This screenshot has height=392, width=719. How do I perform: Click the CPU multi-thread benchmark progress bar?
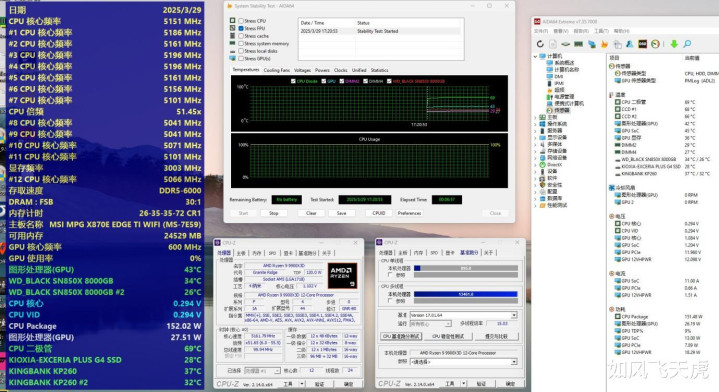465,294
